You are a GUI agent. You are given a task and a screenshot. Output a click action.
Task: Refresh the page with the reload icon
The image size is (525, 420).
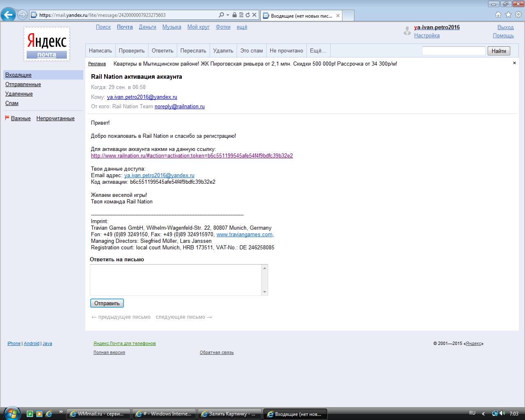248,15
